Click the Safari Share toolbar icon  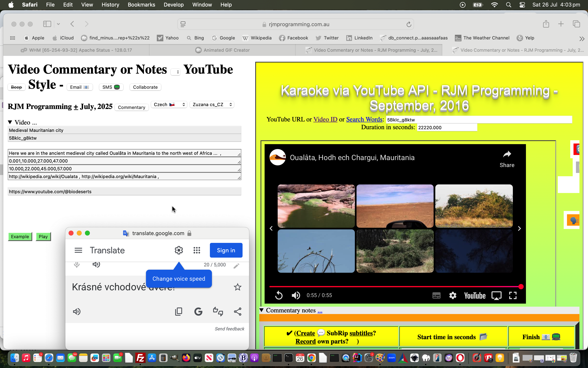click(546, 24)
